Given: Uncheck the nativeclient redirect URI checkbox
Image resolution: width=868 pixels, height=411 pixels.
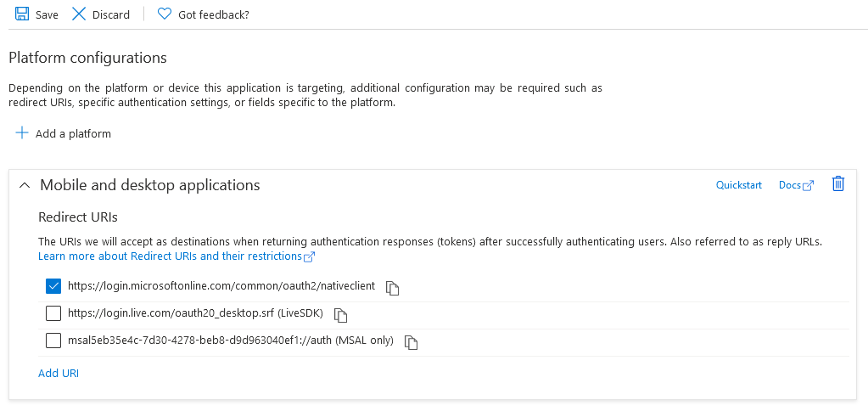Looking at the screenshot, I should point(53,286).
